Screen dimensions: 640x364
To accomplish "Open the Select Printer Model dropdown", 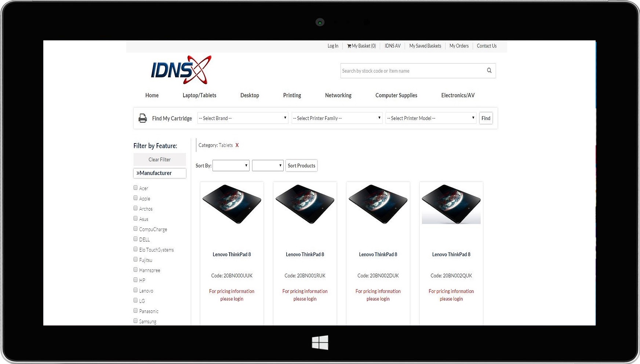I will click(x=431, y=118).
